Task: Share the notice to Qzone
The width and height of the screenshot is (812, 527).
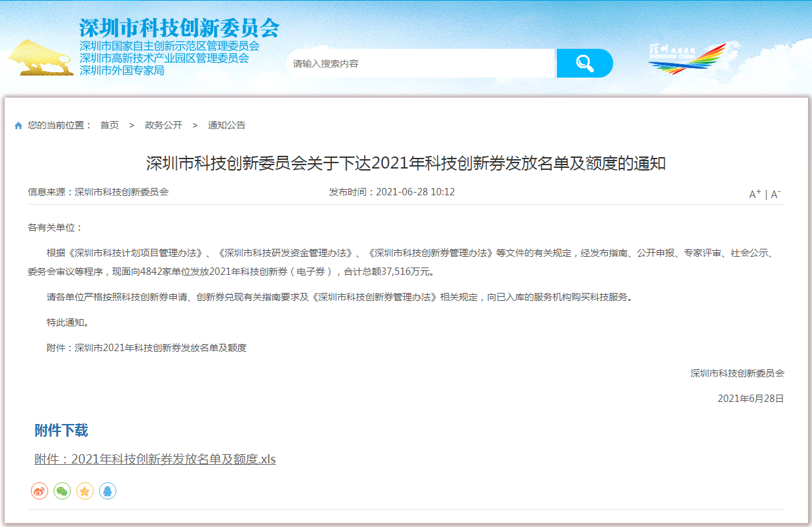Action: [x=84, y=490]
